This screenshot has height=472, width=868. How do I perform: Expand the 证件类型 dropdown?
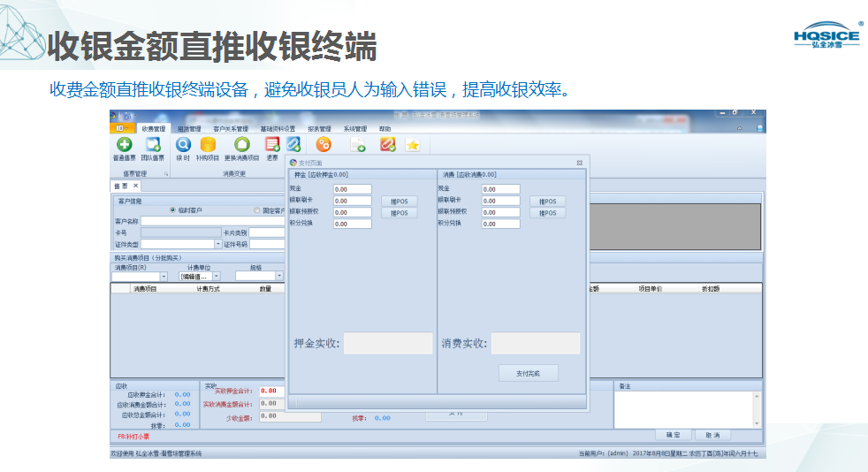coord(217,244)
